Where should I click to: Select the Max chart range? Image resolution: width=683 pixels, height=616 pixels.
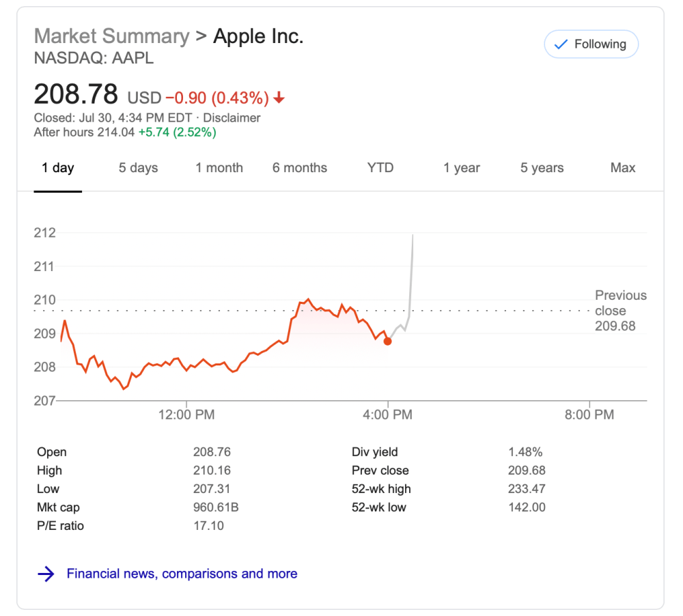click(x=623, y=168)
